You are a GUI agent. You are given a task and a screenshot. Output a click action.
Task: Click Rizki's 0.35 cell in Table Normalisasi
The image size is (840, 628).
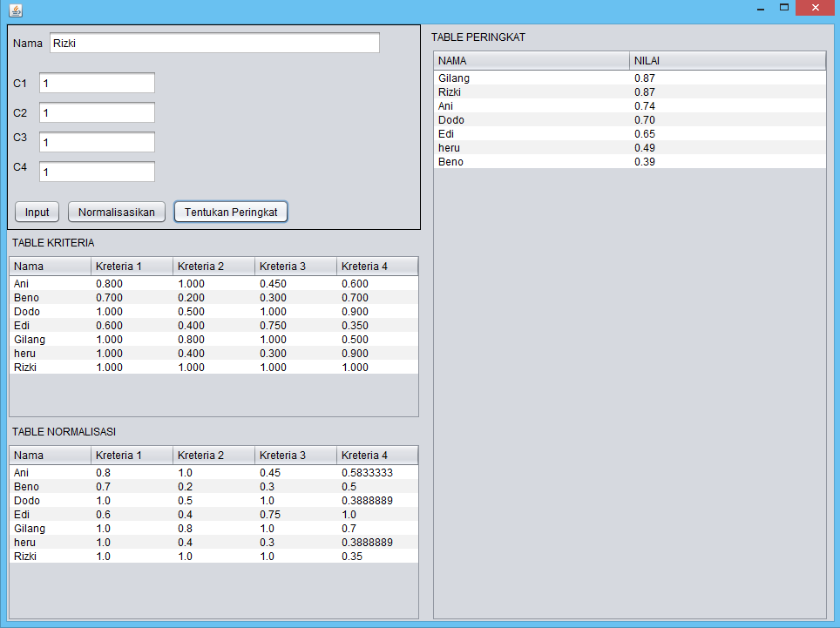point(377,557)
